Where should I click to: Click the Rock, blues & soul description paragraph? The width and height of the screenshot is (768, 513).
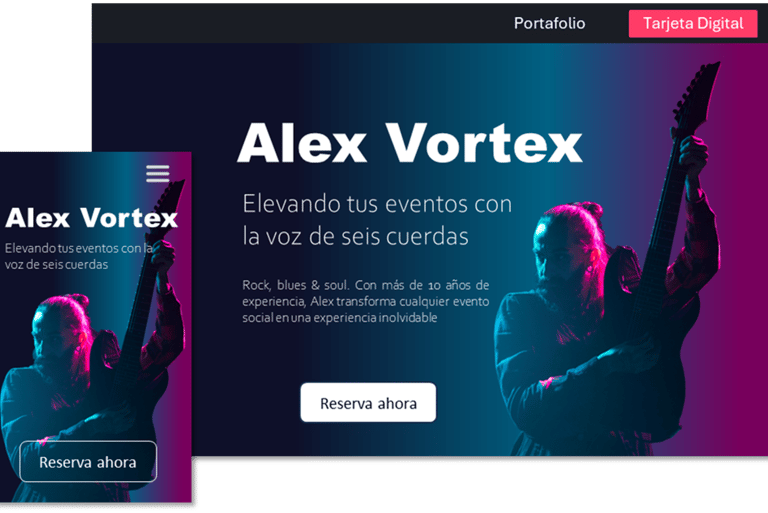click(x=365, y=301)
